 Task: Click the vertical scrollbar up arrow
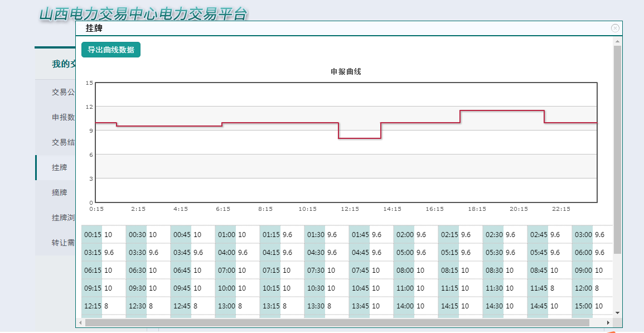coord(617,42)
